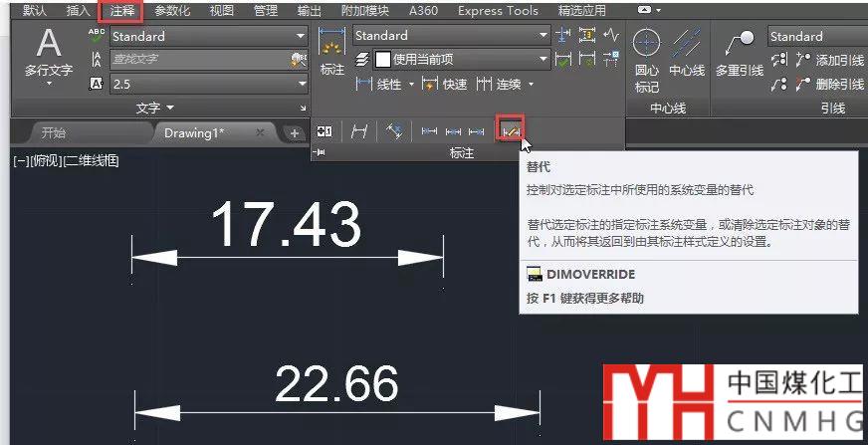The image size is (868, 445).
Task: Click the [俯视] viewport view control
Action: tap(46, 161)
